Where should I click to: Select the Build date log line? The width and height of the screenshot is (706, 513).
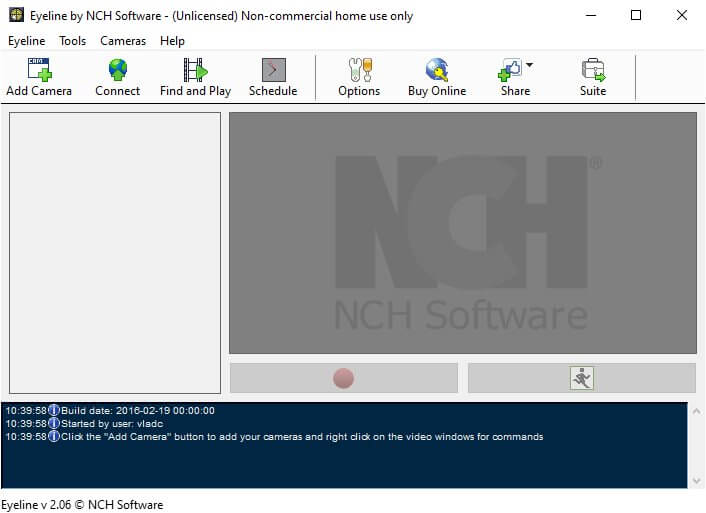[x=110, y=410]
